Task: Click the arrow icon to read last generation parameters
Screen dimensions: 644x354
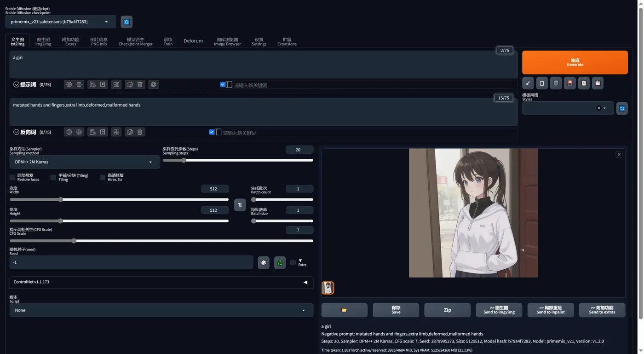Action: 528,83
